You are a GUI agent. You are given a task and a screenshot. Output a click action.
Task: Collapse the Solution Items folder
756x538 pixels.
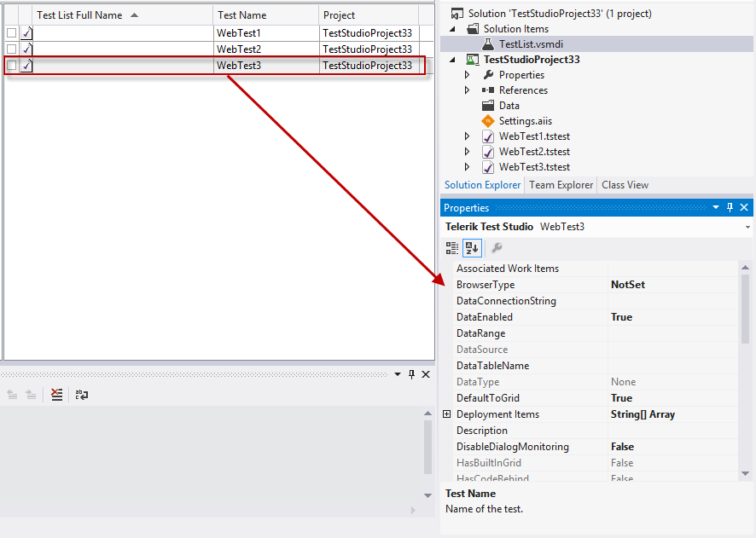coord(452,29)
